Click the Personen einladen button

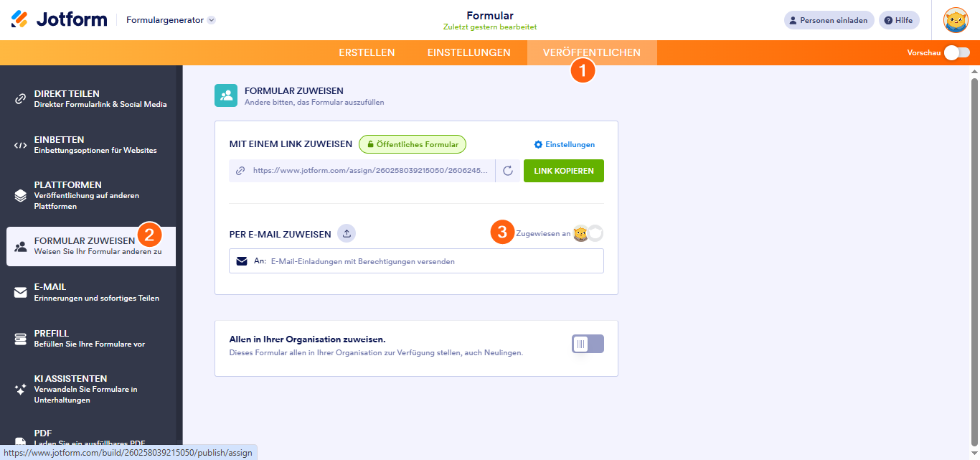pos(829,20)
